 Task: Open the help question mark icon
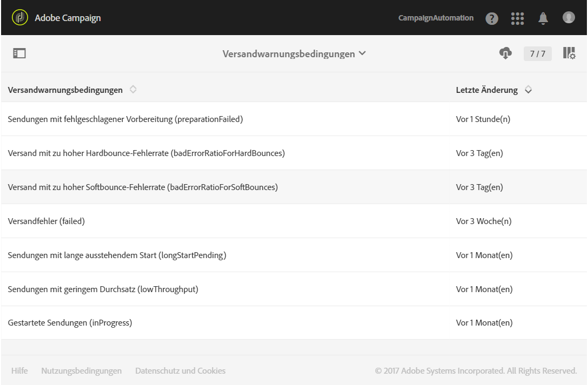491,18
